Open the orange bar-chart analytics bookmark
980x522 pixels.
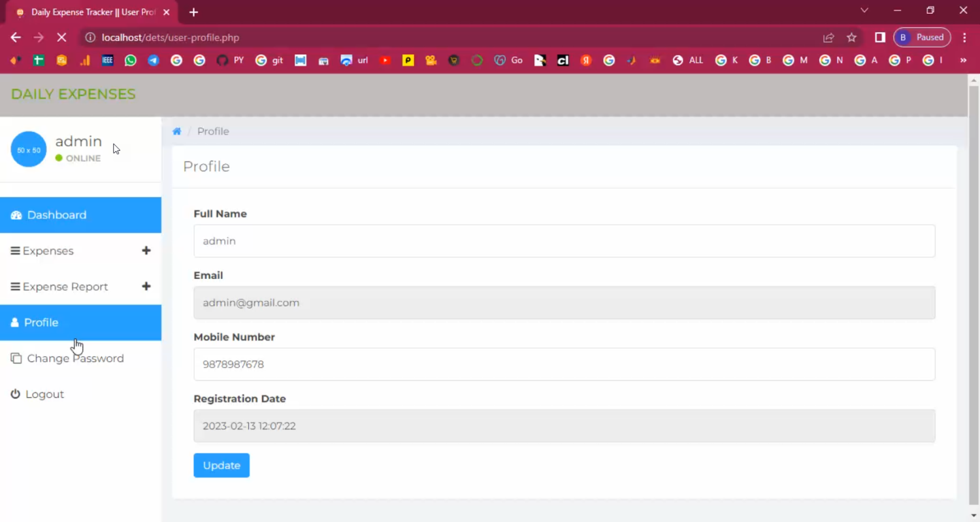(85, 60)
